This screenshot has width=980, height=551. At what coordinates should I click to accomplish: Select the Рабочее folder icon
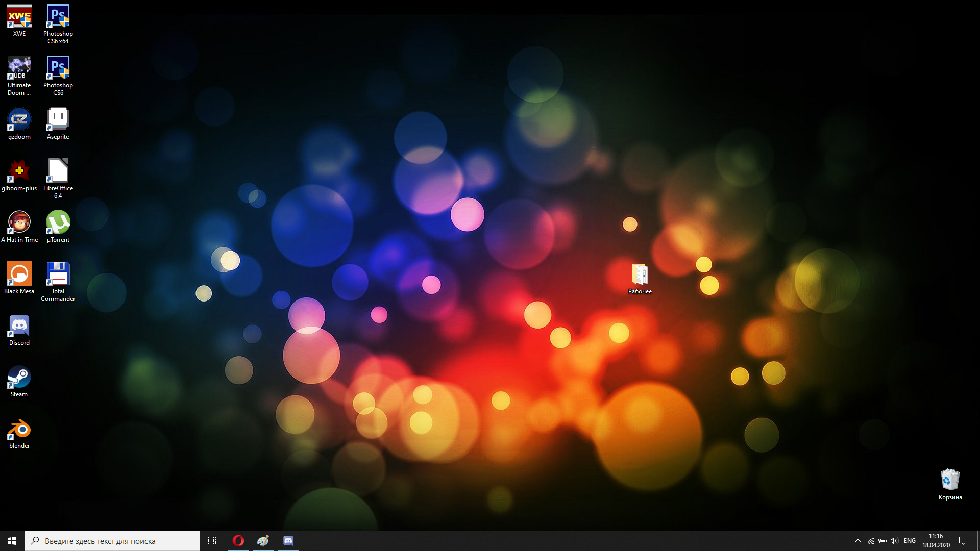click(640, 278)
